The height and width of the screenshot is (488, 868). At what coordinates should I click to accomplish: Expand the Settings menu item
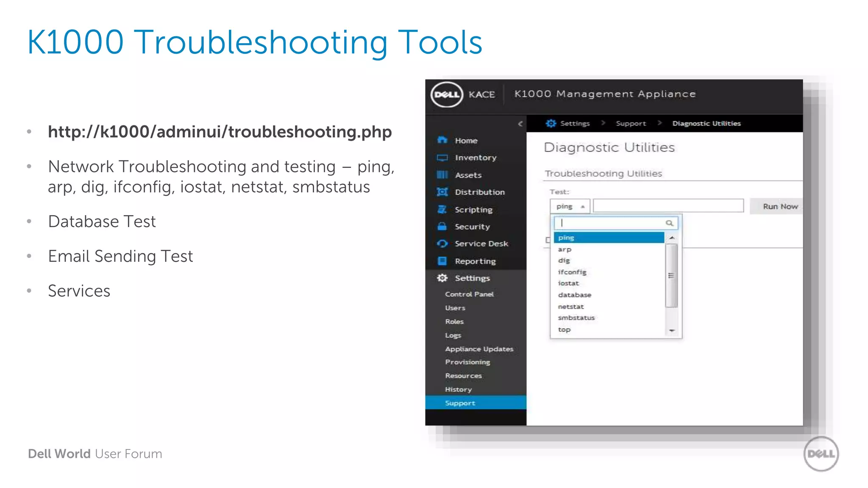coord(472,278)
